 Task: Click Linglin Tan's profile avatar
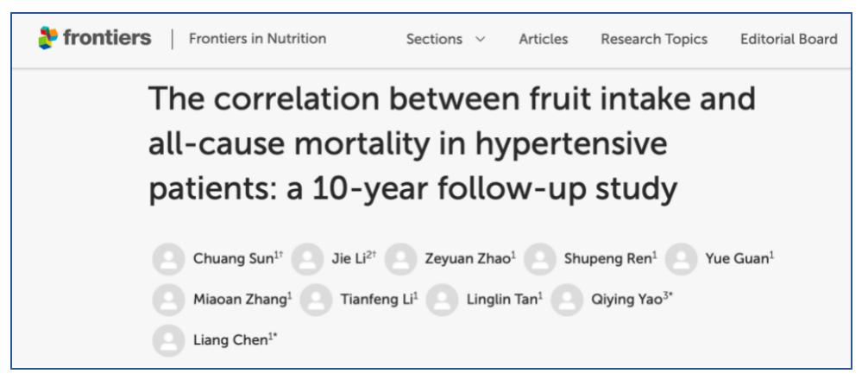(443, 300)
